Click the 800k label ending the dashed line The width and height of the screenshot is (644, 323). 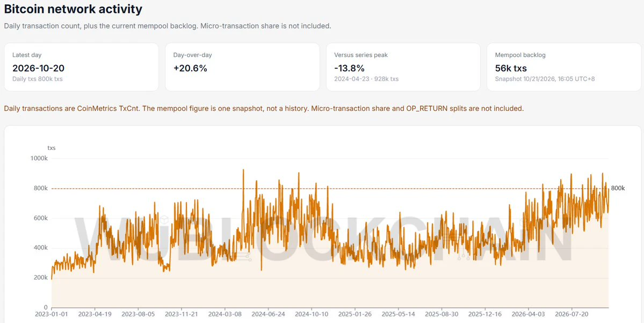click(x=618, y=188)
